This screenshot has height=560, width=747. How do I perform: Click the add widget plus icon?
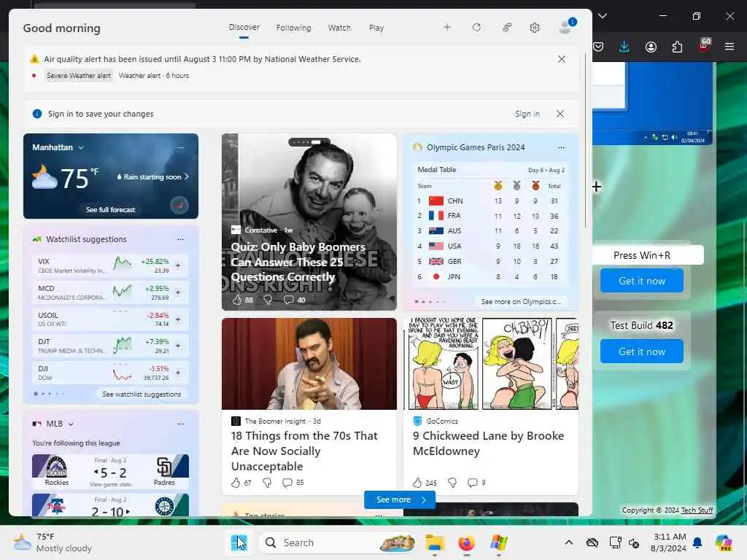click(447, 28)
